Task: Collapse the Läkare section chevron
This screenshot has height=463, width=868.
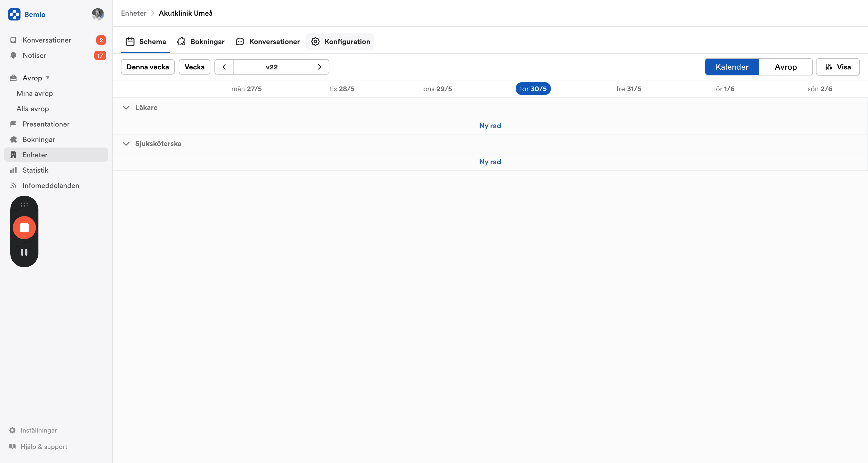Action: point(126,107)
